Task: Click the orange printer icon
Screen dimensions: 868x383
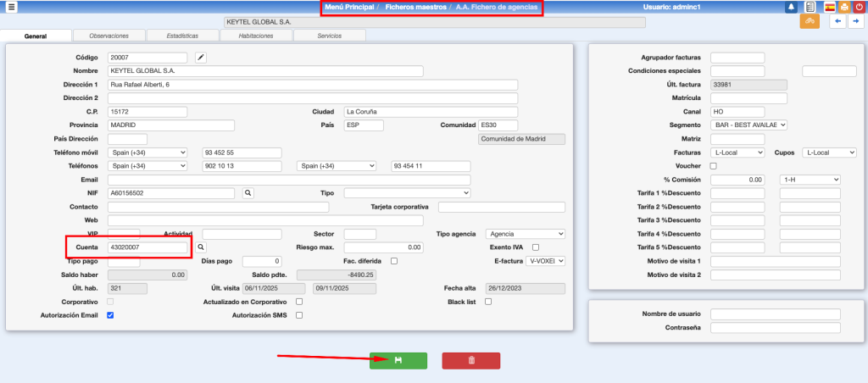Action: (x=843, y=7)
